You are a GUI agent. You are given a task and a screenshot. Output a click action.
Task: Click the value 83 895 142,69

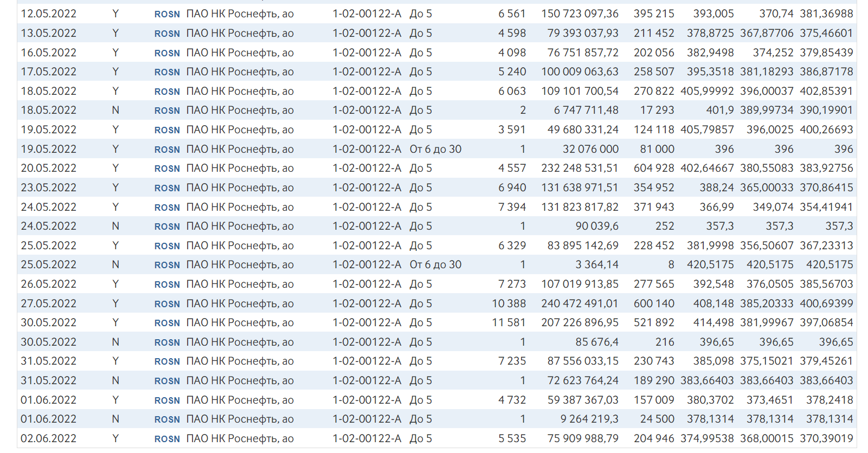click(x=583, y=245)
